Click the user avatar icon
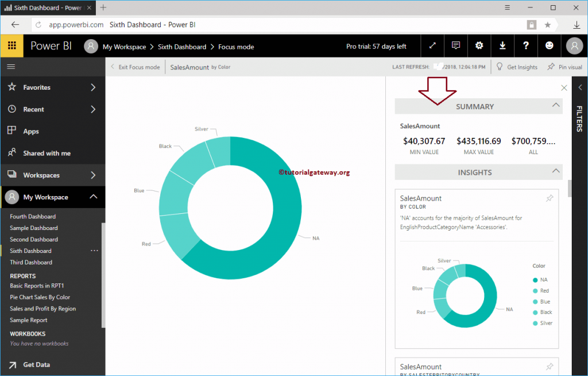Viewport: 588px width, 376px height. pyautogui.click(x=574, y=47)
